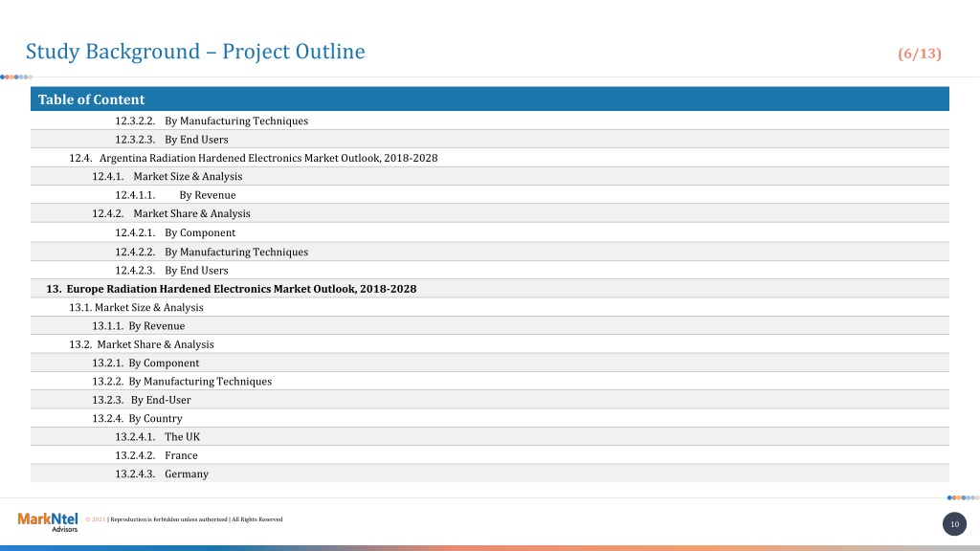Screen dimensions: 980x551
Task: Select row '13.2.4. By Country'
Action: (490, 419)
